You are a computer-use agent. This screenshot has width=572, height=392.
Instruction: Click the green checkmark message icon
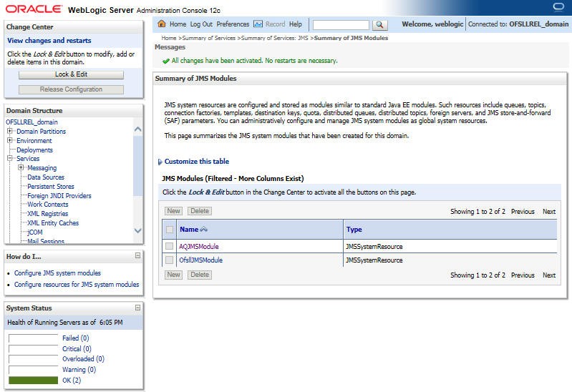(x=166, y=61)
